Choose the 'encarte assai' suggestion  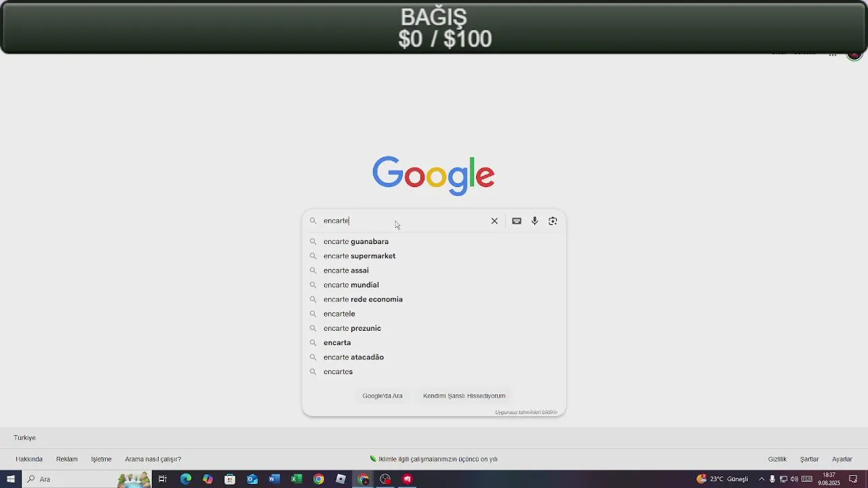tap(434, 270)
